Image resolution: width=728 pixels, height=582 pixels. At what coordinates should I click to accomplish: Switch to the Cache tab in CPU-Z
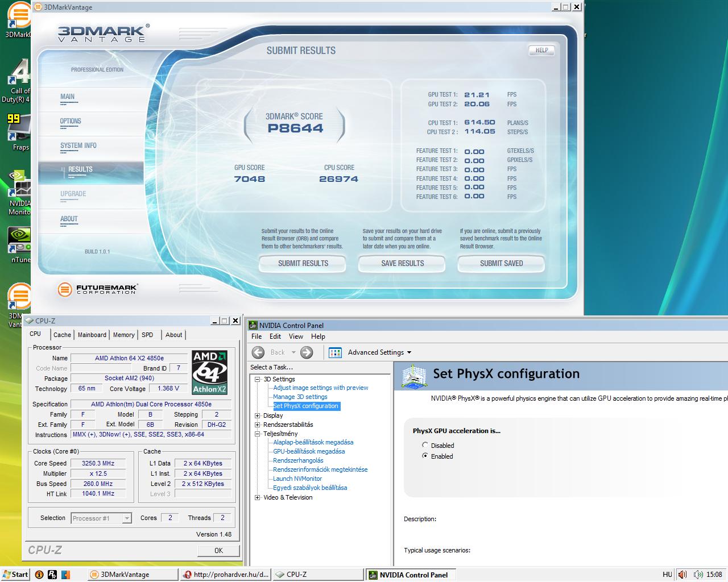[63, 335]
